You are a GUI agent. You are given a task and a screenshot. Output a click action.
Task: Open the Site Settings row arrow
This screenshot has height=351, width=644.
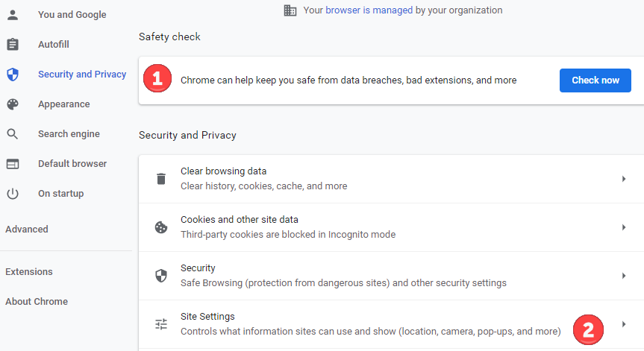point(623,324)
